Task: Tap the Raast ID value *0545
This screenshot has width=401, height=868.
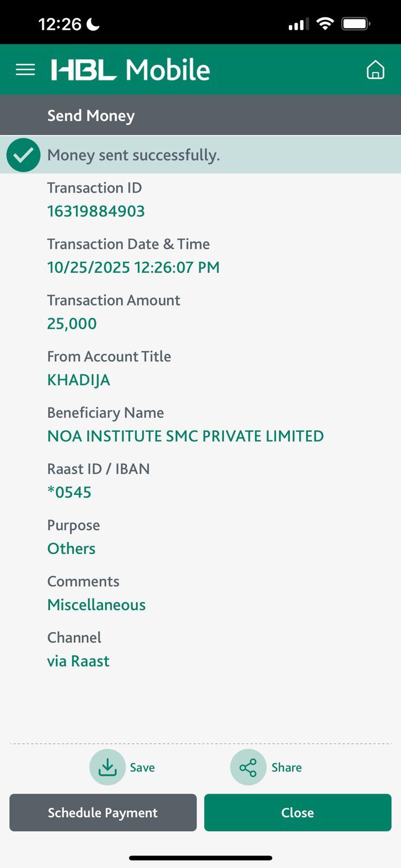Action: pos(69,493)
